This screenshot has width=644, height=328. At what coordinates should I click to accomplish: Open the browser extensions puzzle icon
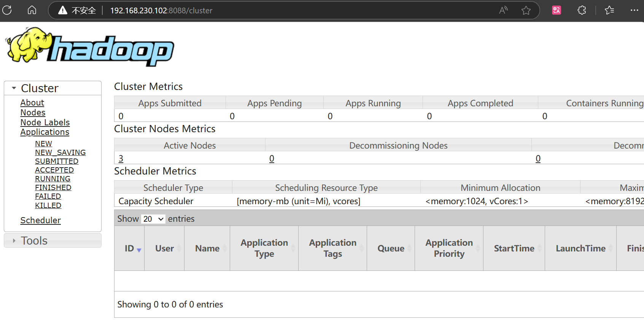click(x=582, y=10)
